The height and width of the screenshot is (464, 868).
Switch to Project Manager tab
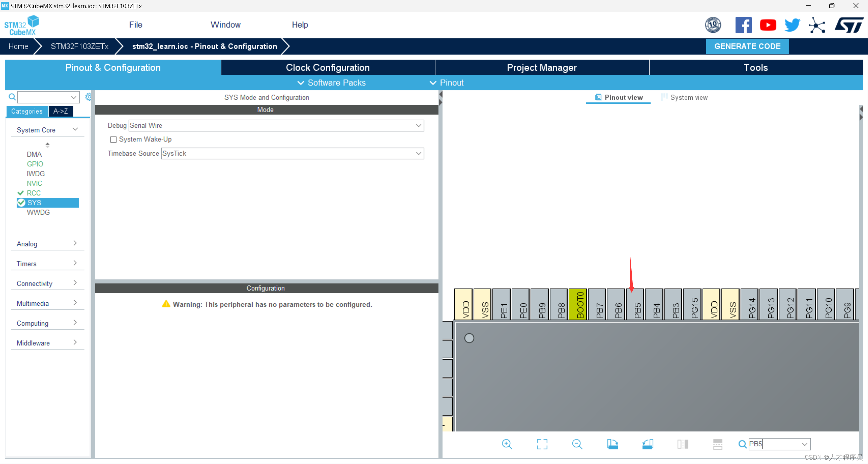[x=542, y=67]
